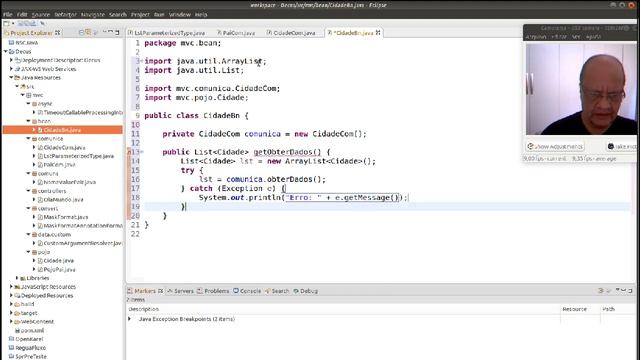Open the Search menu
The image size is (640, 360).
click(x=118, y=14)
